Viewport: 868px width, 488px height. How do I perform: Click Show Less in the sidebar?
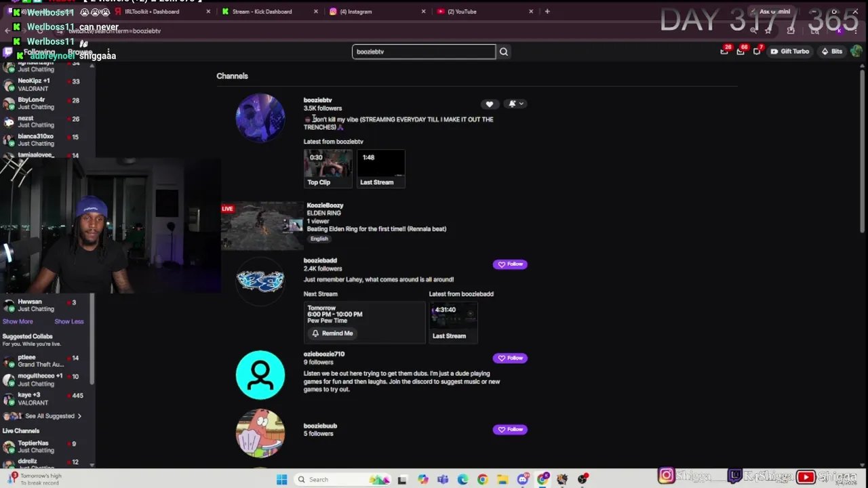point(68,321)
